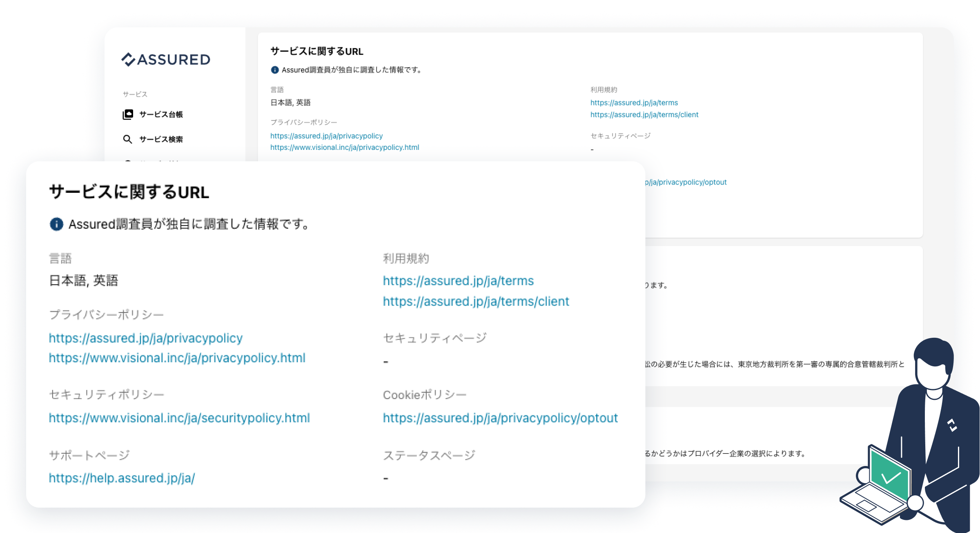
Task: Open https://assured.jp/ja/privacypolicy in background panel
Action: (x=326, y=136)
